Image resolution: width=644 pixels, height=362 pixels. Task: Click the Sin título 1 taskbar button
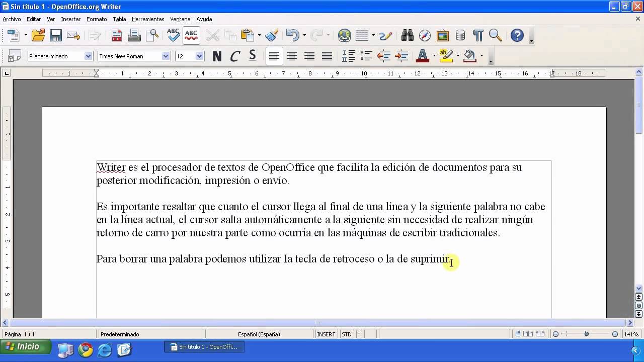[204, 347]
